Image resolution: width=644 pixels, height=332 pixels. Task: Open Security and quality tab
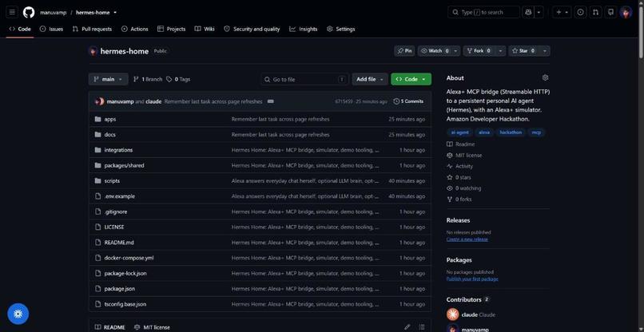coord(252,30)
